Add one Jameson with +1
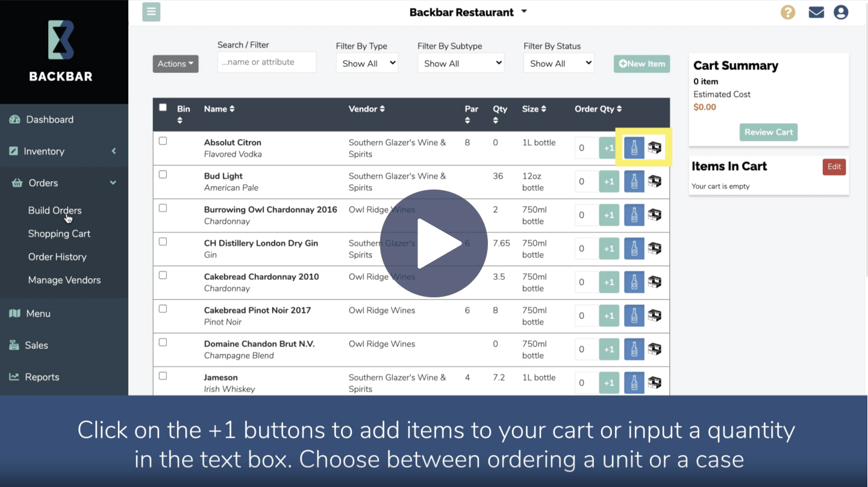The width and height of the screenshot is (868, 487). click(x=609, y=383)
